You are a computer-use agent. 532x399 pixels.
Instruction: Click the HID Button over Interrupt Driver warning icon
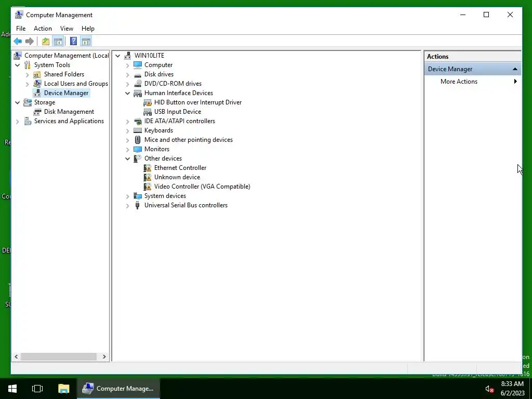[147, 102]
